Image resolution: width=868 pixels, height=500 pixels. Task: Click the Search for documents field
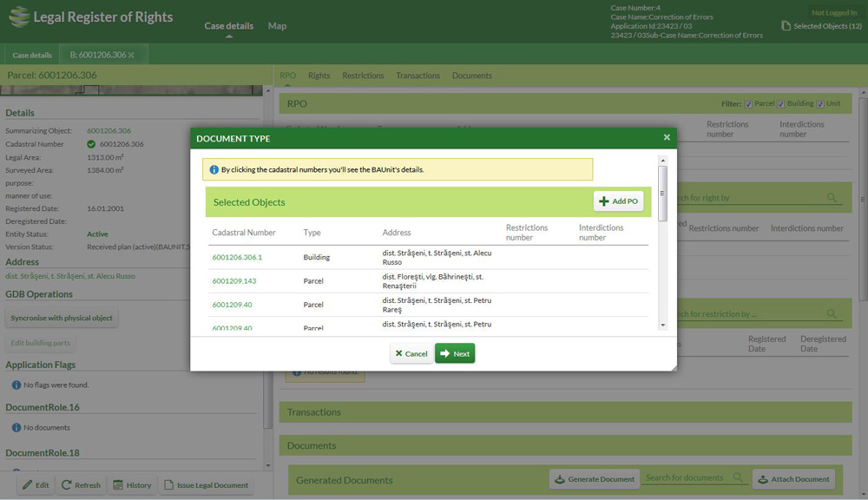[694, 477]
